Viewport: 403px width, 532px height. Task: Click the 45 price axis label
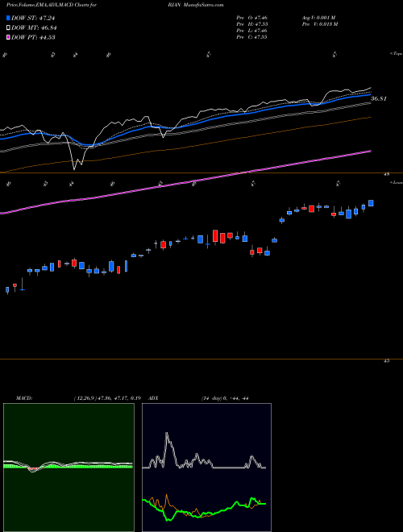point(386,361)
